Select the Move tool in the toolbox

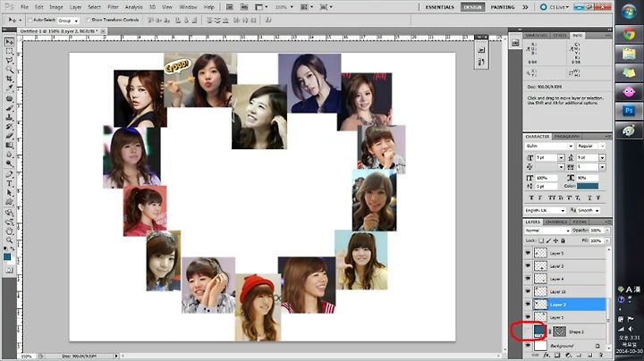click(x=9, y=42)
